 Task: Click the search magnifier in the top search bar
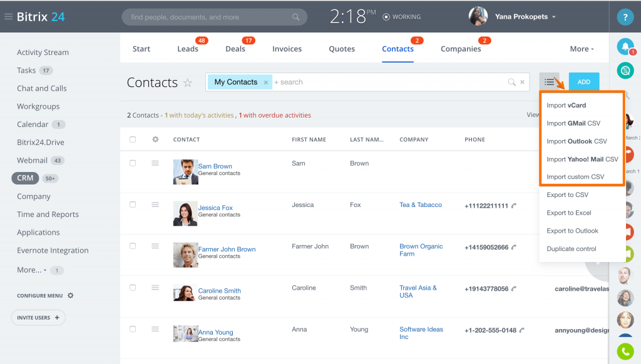click(295, 17)
